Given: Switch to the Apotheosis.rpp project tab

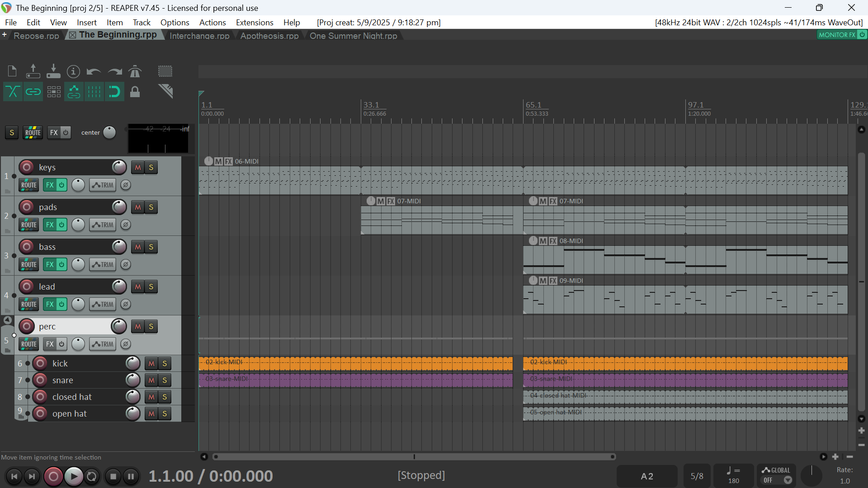Looking at the screenshot, I should coord(269,36).
